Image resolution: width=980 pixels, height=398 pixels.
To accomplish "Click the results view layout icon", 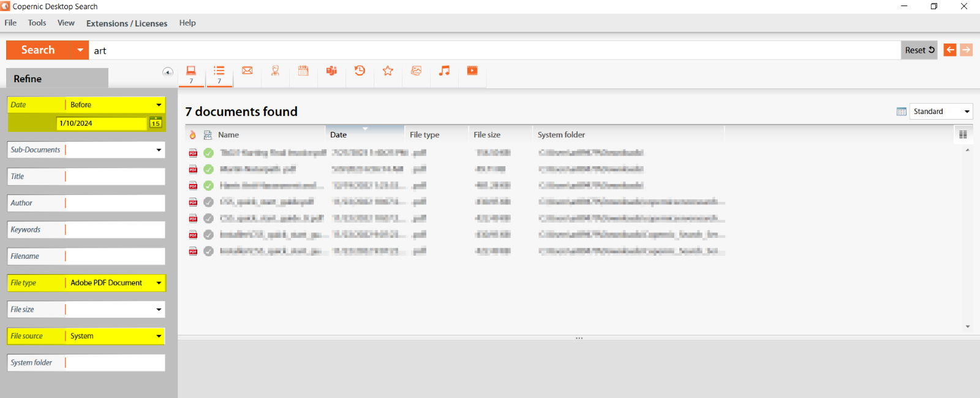I will [901, 112].
